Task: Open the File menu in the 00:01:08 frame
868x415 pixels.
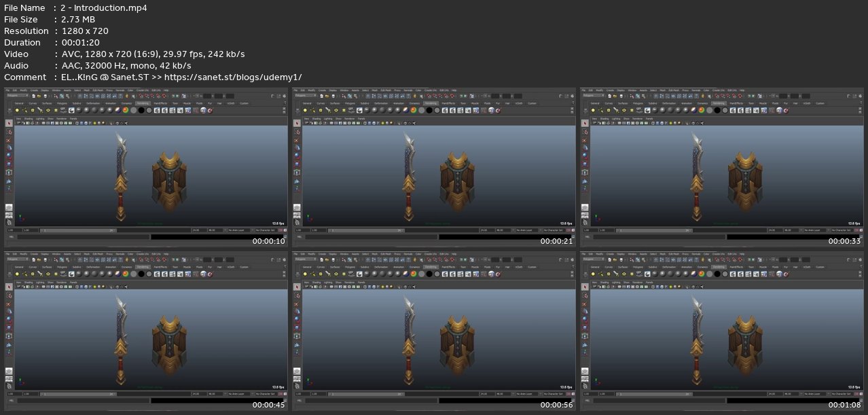Action: (x=584, y=253)
